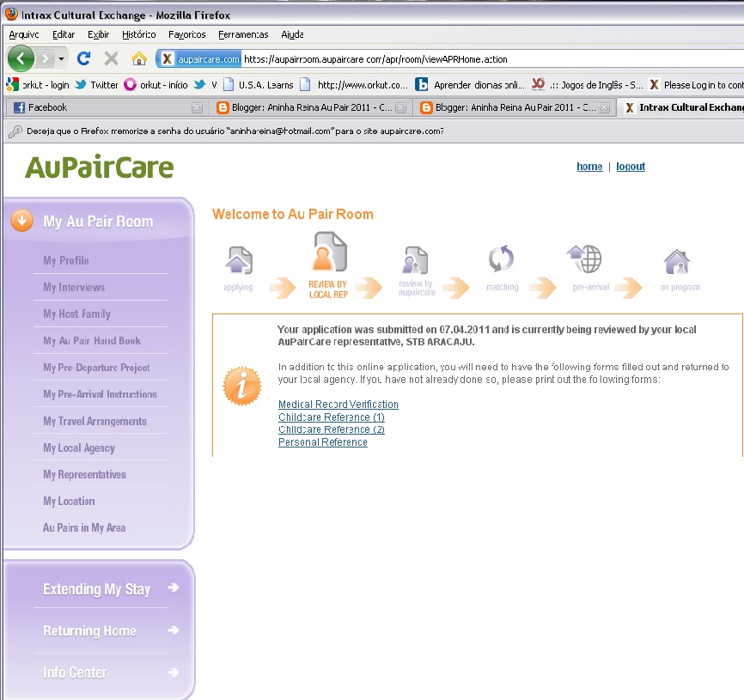Click the Stop loading X icon
The height and width of the screenshot is (700, 744).
[111, 58]
